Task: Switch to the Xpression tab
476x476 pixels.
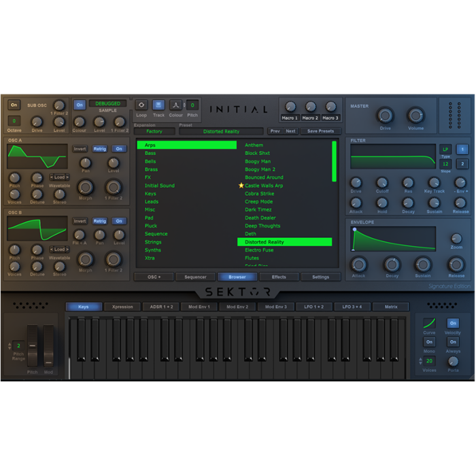Action: [x=122, y=307]
